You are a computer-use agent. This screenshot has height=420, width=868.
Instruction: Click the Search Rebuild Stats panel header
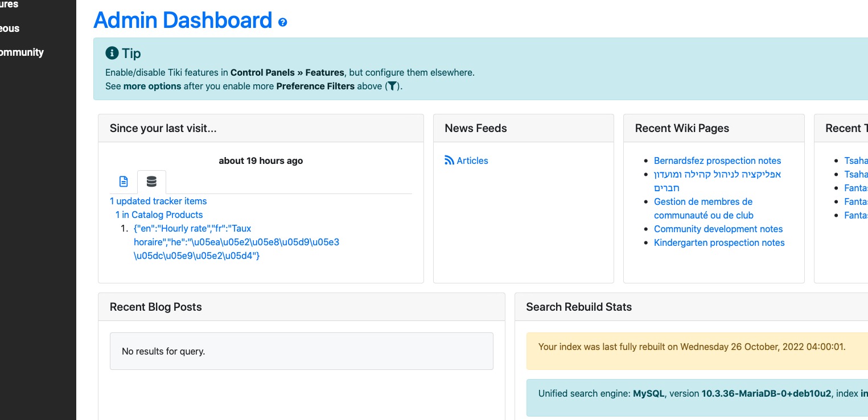point(692,307)
